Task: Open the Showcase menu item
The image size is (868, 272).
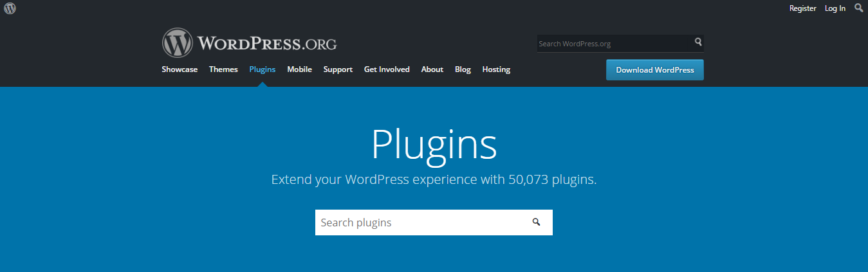Action: [x=180, y=69]
